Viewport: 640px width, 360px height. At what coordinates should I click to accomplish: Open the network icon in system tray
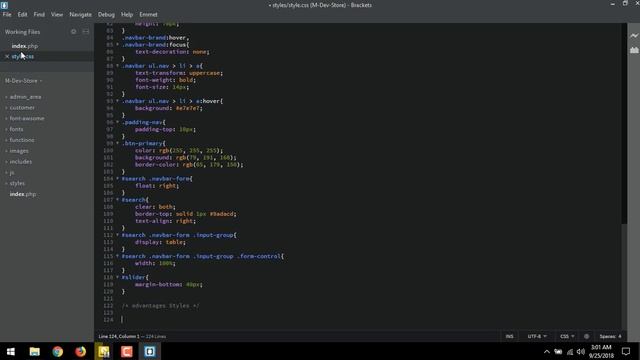coord(570,351)
